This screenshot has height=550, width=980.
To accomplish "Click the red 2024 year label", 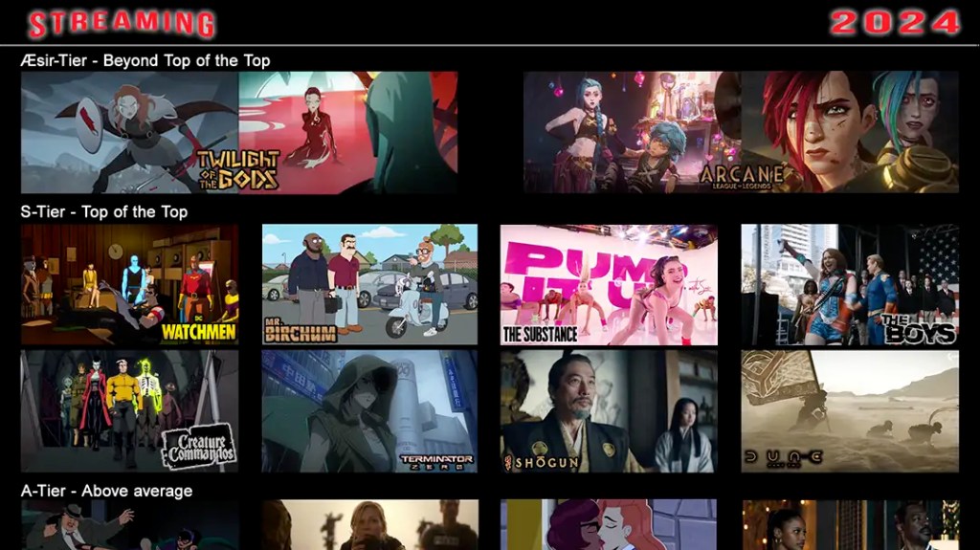I will (x=895, y=23).
